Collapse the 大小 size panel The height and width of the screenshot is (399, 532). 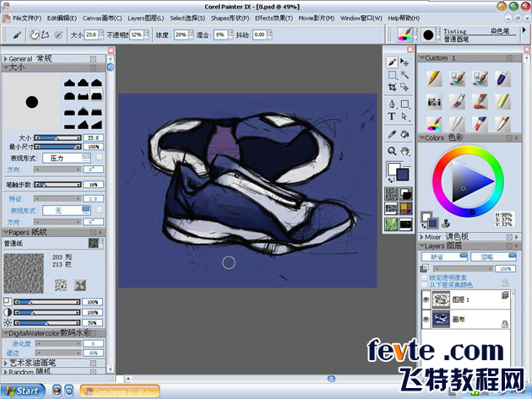pyautogui.click(x=5, y=67)
